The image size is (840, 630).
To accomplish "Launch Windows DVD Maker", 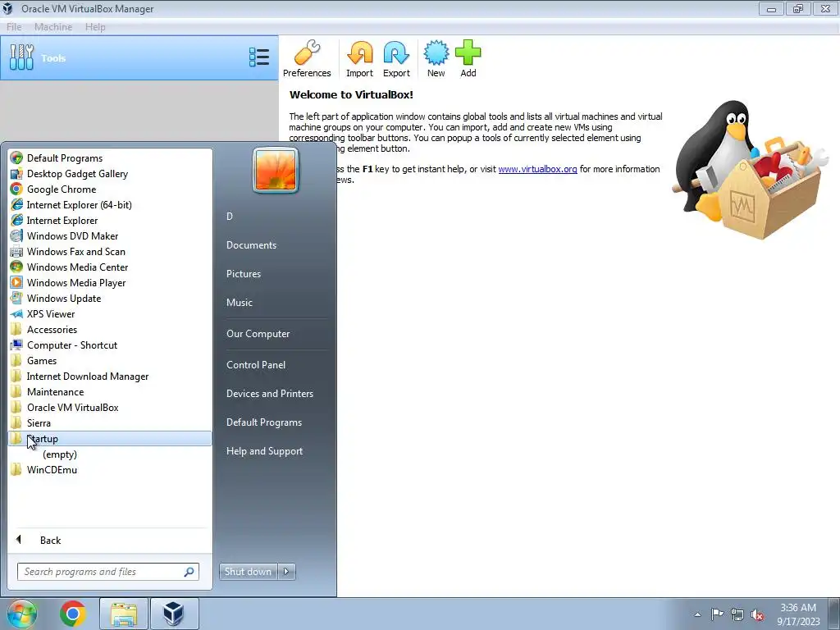I will click(110, 235).
